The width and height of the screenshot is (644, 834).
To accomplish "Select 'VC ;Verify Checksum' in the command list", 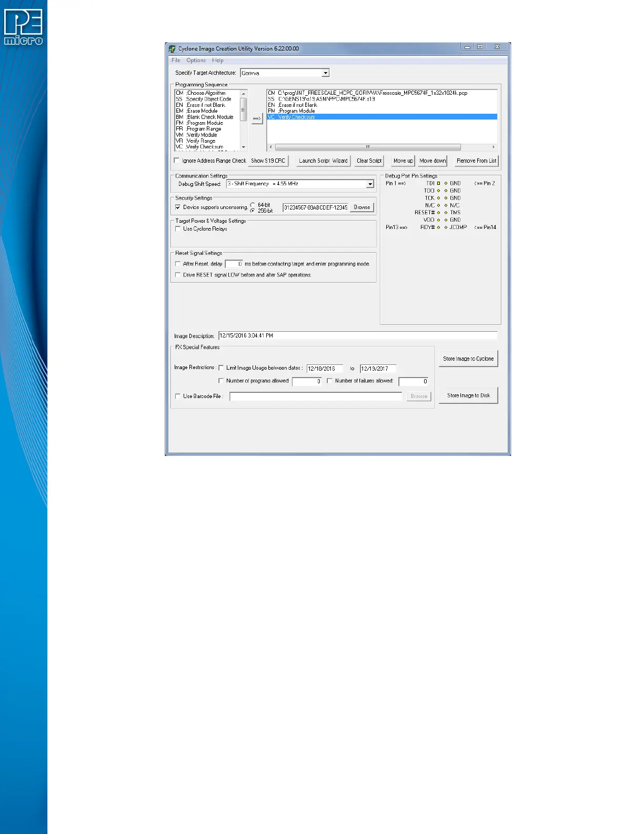I will point(207,147).
